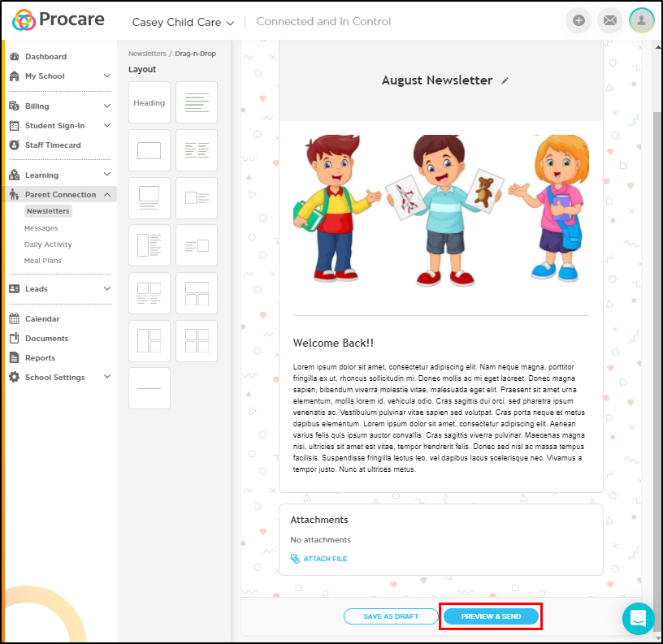Select the text left image right layout
Image resolution: width=663 pixels, height=644 pixels.
click(x=197, y=245)
